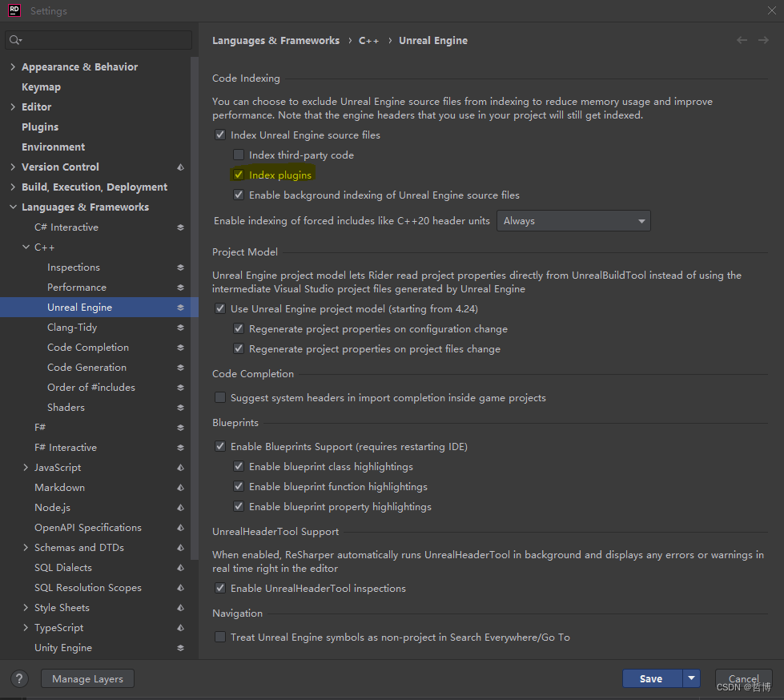Click the Cancel button

point(743,678)
